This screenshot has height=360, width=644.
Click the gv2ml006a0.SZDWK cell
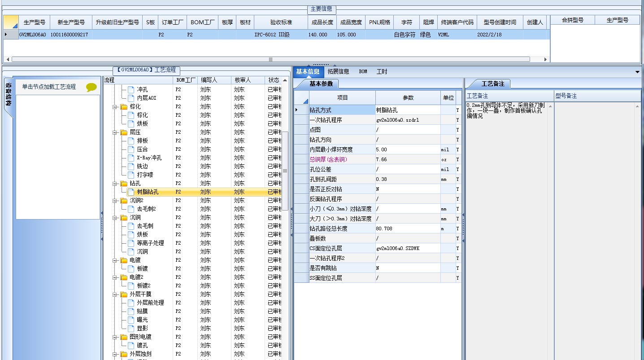(x=408, y=248)
